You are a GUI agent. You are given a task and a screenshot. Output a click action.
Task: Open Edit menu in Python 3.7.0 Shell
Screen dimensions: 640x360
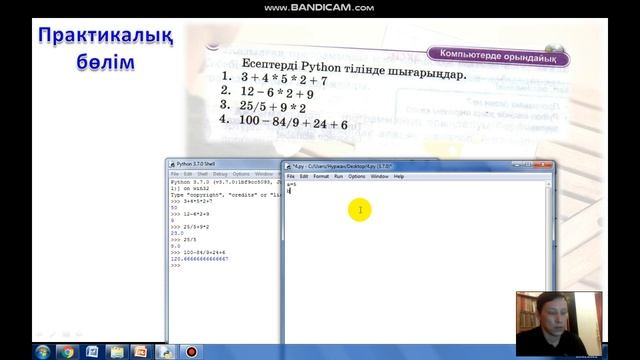188,174
